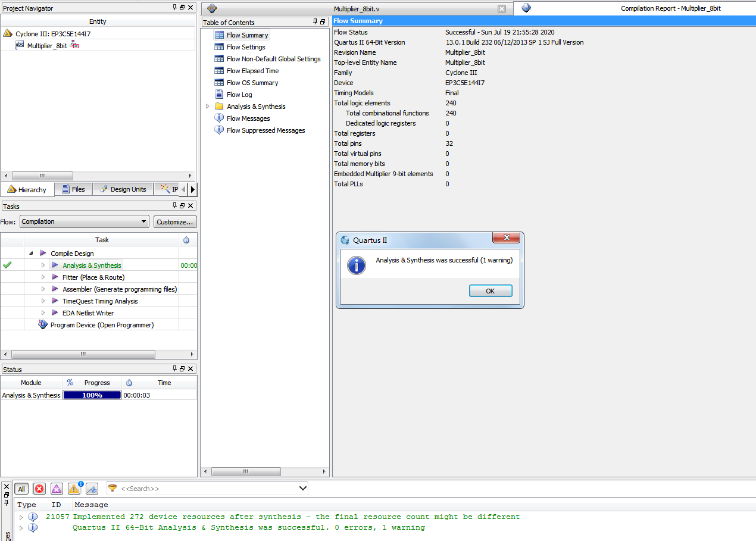The image size is (756, 541).
Task: Close the Multiplier_8bit.v tab
Action: 502,9
